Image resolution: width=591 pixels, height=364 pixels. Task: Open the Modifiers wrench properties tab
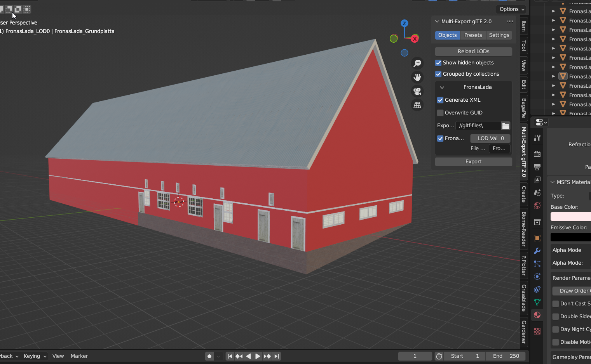[x=537, y=251]
